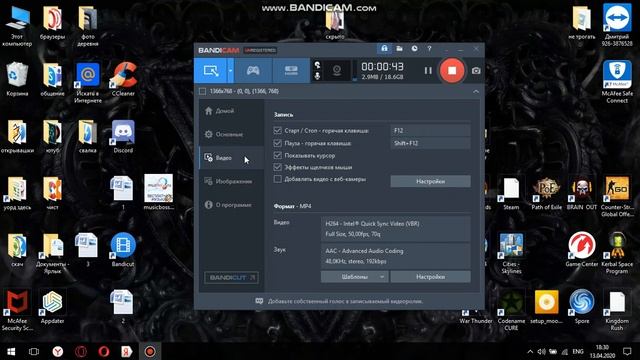
Task: Collapse the panel with the chevron arrow
Action: click(x=476, y=91)
